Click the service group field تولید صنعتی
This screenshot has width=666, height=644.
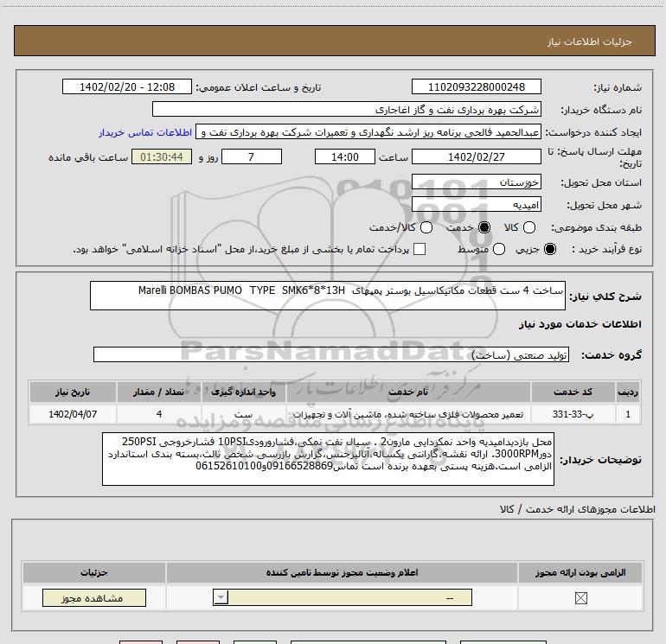331,354
